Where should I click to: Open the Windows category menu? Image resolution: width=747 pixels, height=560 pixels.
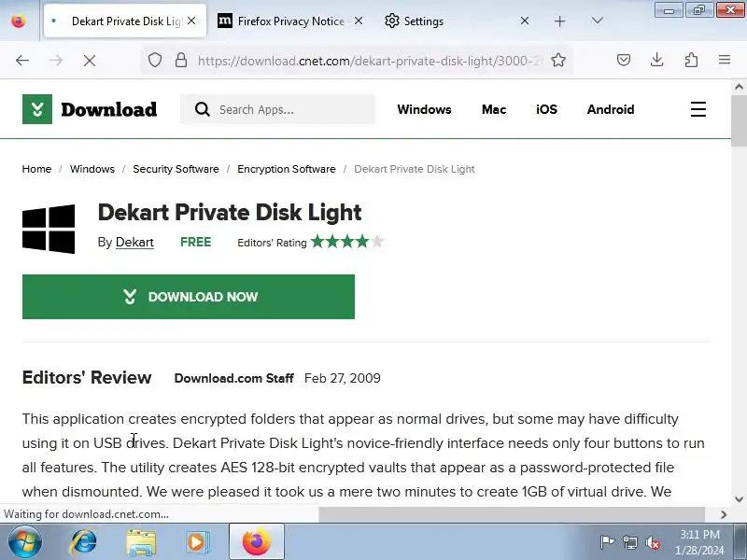coord(424,109)
